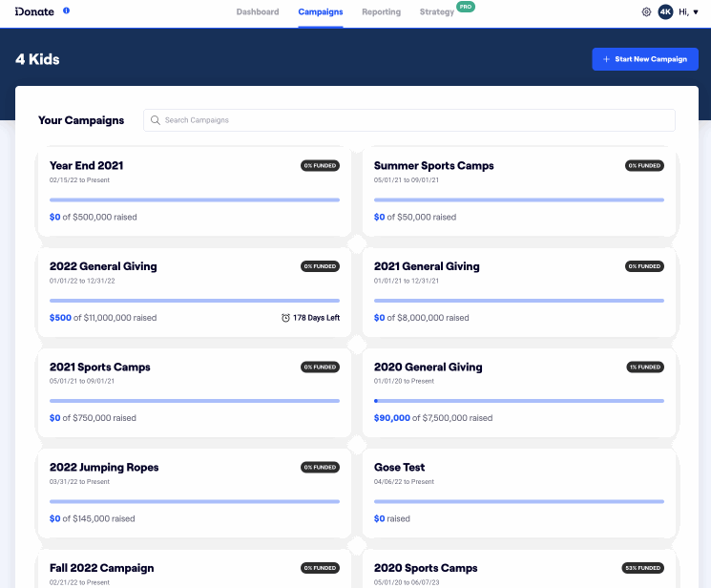The height and width of the screenshot is (588, 711).
Task: Select the Campaigns tab
Action: coord(321,12)
